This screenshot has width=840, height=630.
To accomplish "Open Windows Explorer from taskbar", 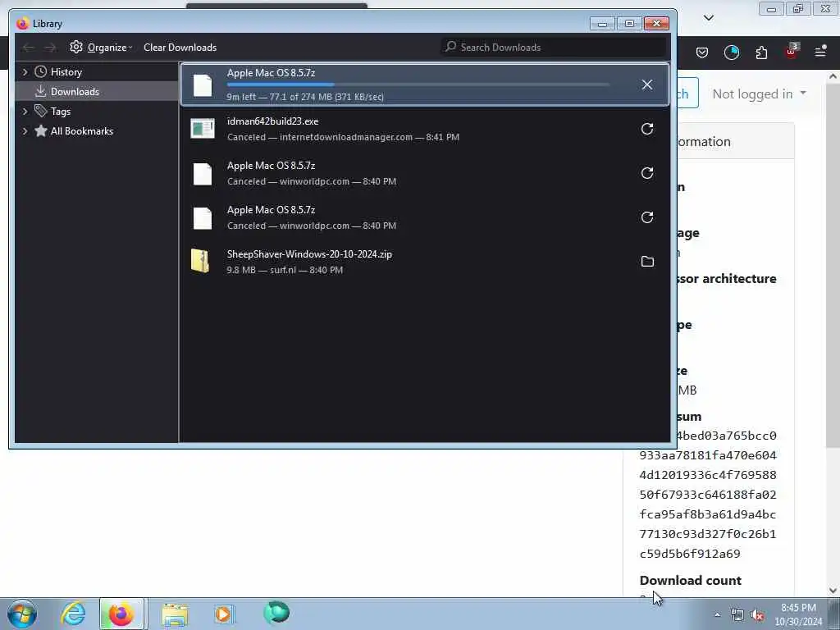I will pos(175,614).
